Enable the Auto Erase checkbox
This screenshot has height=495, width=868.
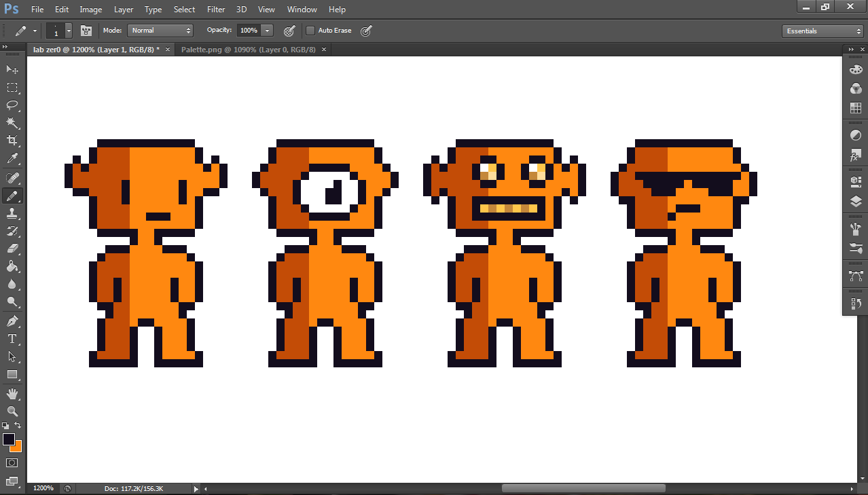tap(310, 31)
